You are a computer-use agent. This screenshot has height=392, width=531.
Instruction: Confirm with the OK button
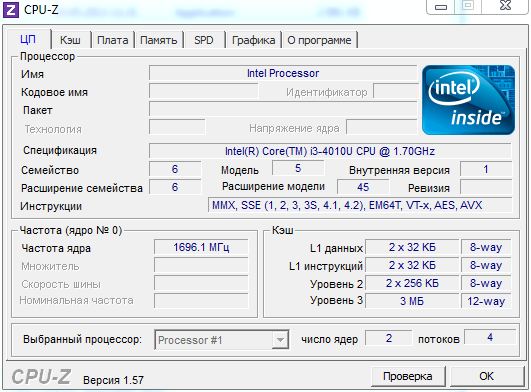486,376
